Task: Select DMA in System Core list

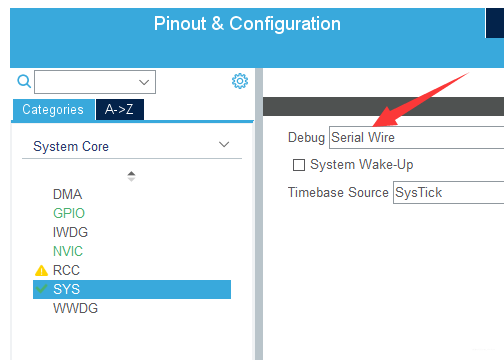Action: click(x=67, y=194)
